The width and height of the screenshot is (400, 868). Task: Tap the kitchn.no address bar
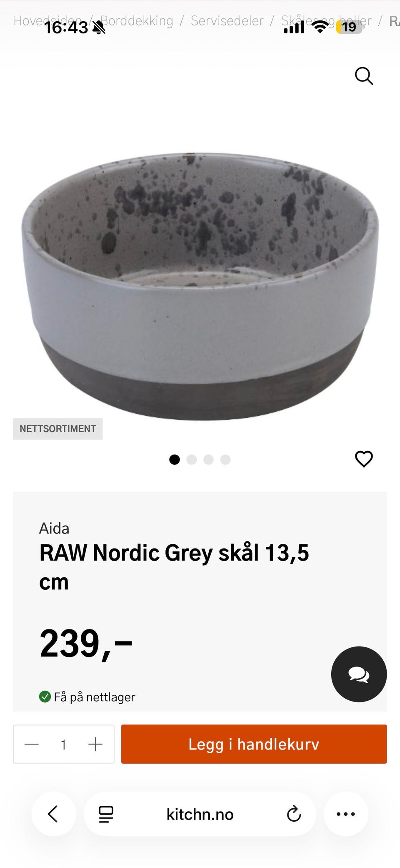(200, 814)
